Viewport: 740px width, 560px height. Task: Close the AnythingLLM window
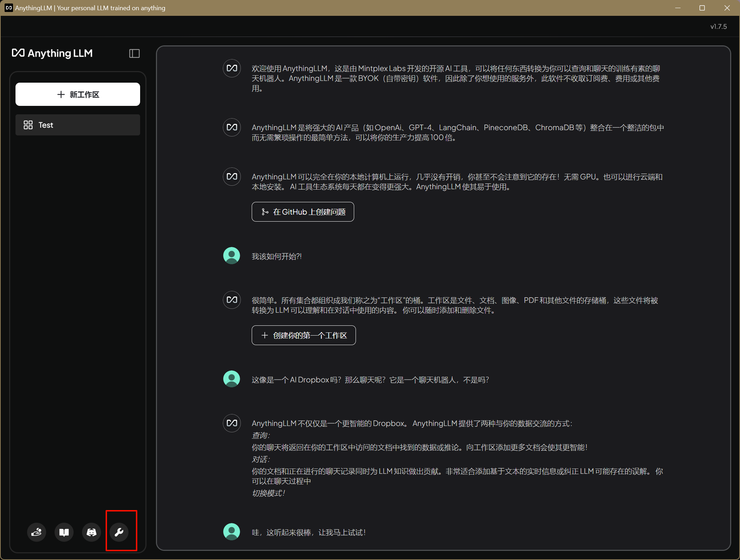(727, 8)
